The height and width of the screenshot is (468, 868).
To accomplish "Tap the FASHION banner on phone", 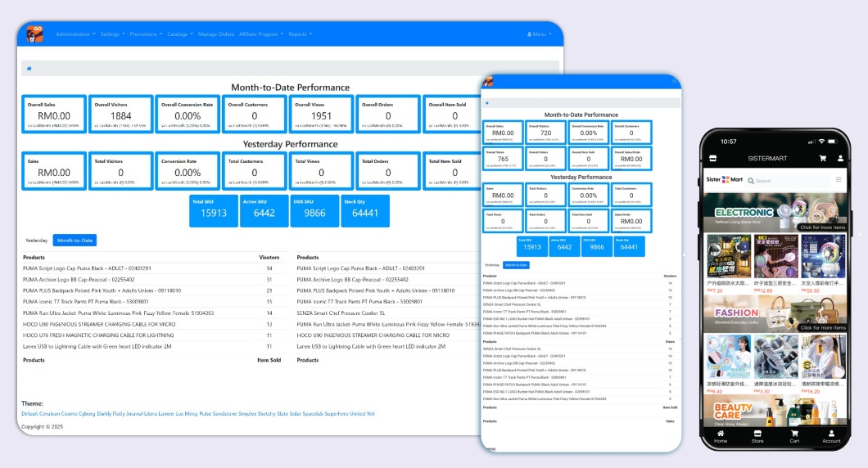I will [775, 313].
